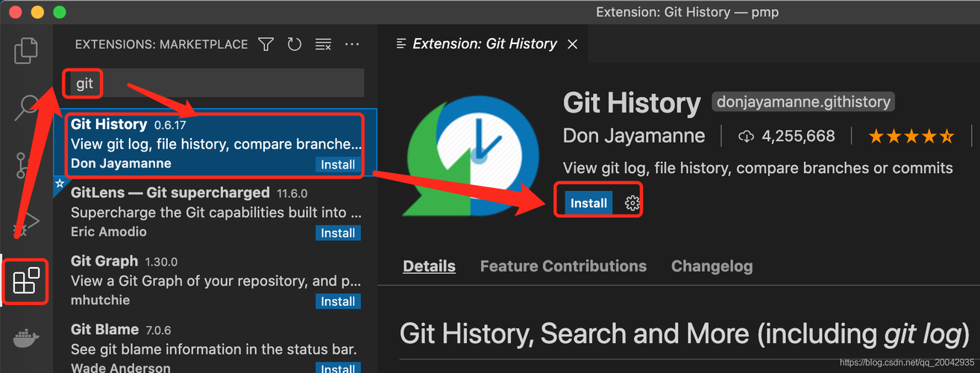Click the large Install button on details page
980x373 pixels.
588,203
